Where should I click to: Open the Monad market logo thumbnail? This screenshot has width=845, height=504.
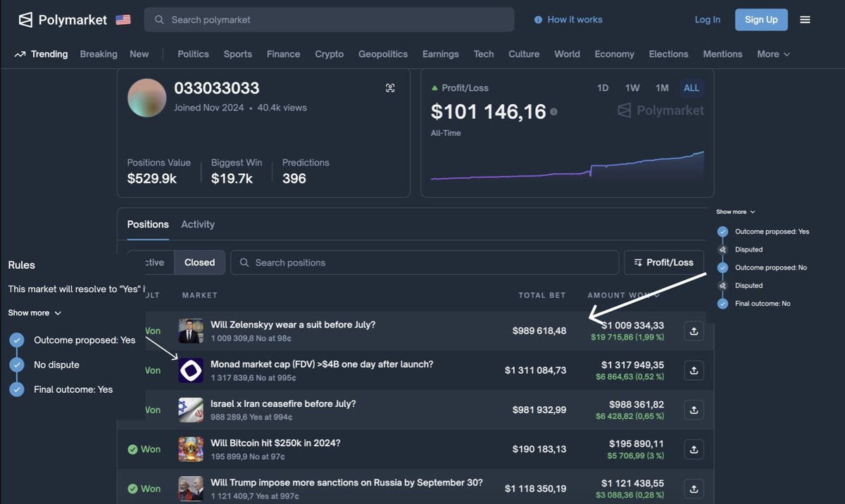tap(191, 370)
